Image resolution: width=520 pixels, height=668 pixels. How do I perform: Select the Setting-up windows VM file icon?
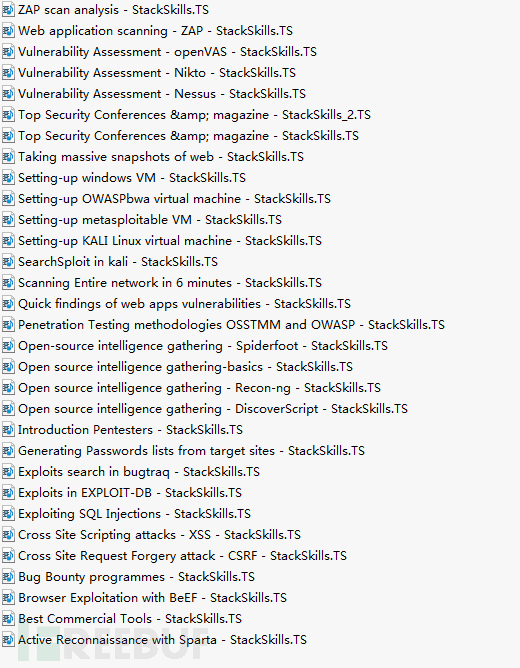pyautogui.click(x=8, y=178)
